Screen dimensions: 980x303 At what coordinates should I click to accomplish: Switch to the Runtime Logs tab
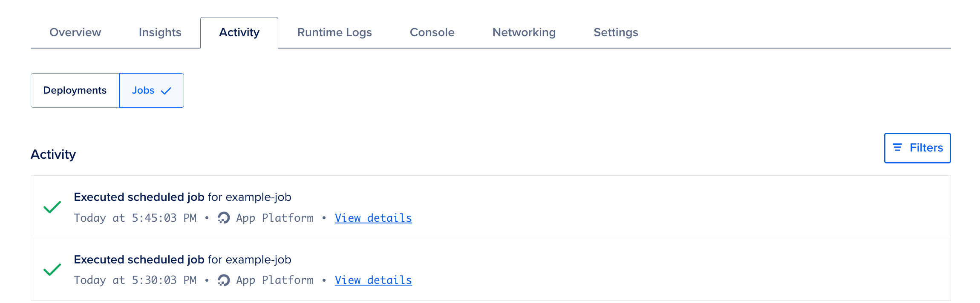pyautogui.click(x=335, y=32)
